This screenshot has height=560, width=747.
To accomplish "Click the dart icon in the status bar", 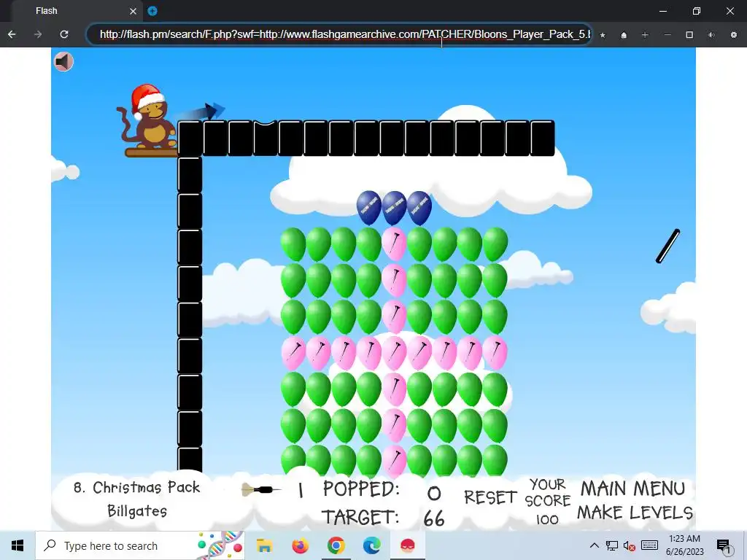I will tap(260, 489).
